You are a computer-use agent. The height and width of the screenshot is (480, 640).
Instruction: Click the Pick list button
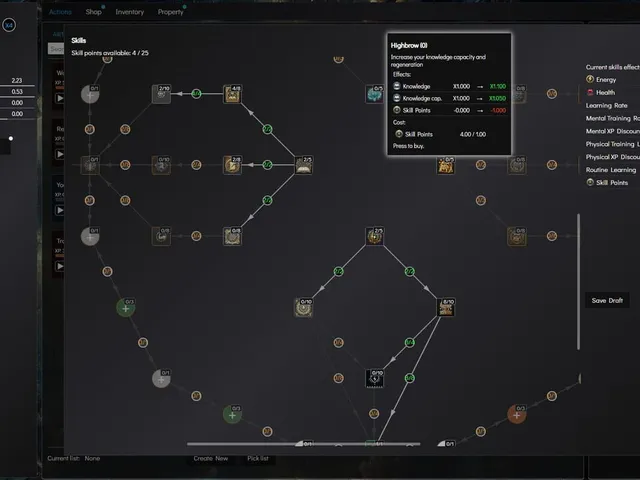coord(258,458)
